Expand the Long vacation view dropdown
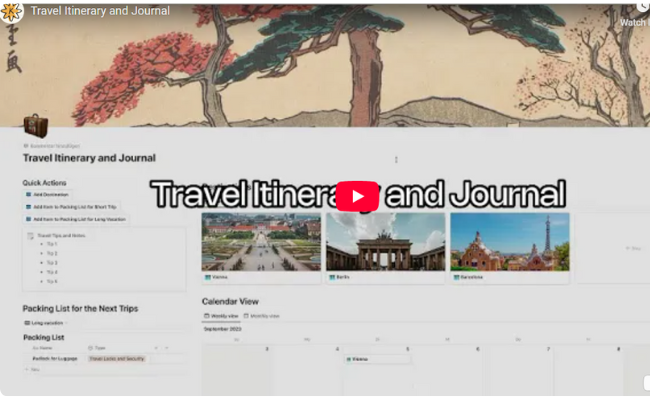Image resolution: width=650 pixels, height=400 pixels. pos(46,323)
